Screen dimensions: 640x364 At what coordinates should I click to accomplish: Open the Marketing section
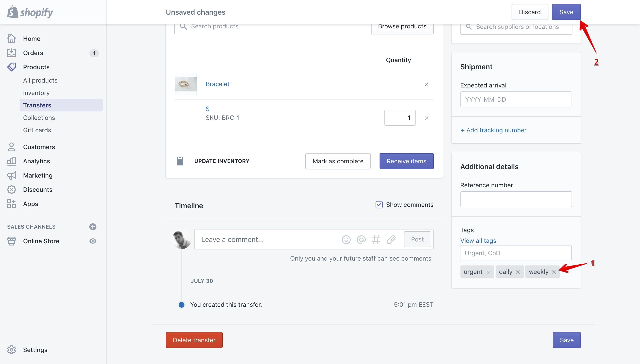click(38, 176)
